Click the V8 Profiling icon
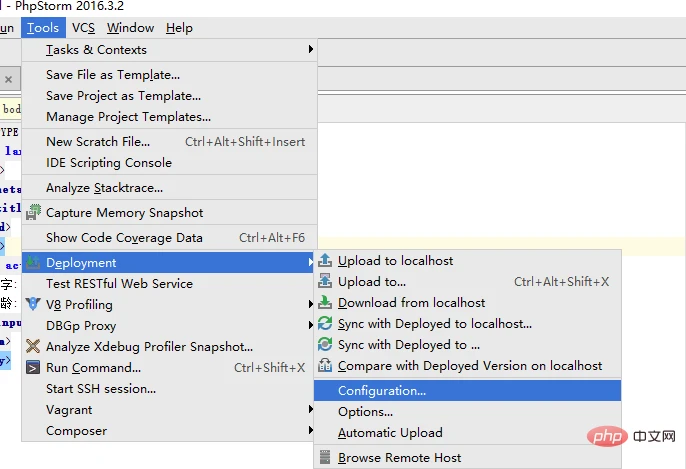The image size is (686, 469). 33,305
